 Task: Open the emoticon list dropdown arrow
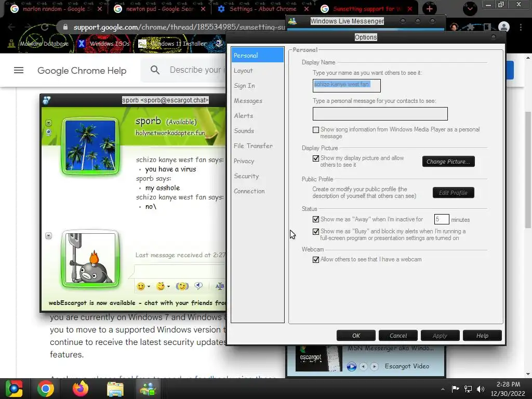tap(149, 287)
